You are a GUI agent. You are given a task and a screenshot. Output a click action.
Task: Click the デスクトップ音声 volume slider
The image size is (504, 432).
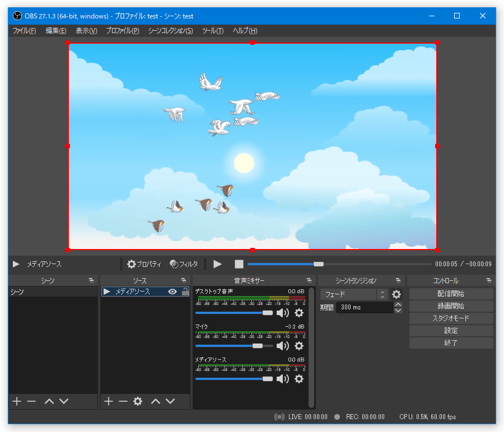coord(234,313)
